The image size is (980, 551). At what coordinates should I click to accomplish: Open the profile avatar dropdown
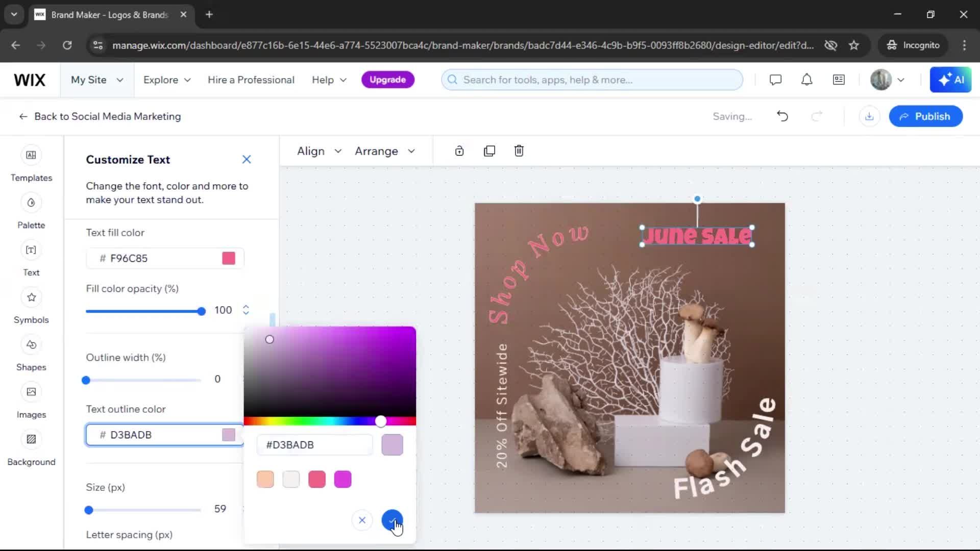coord(888,80)
